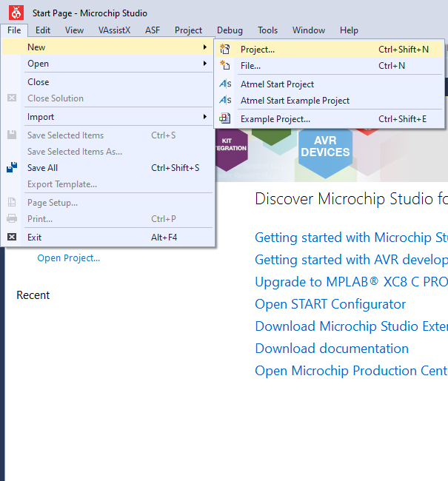448x481 pixels.
Task: Open the File menu
Action: pos(14,30)
